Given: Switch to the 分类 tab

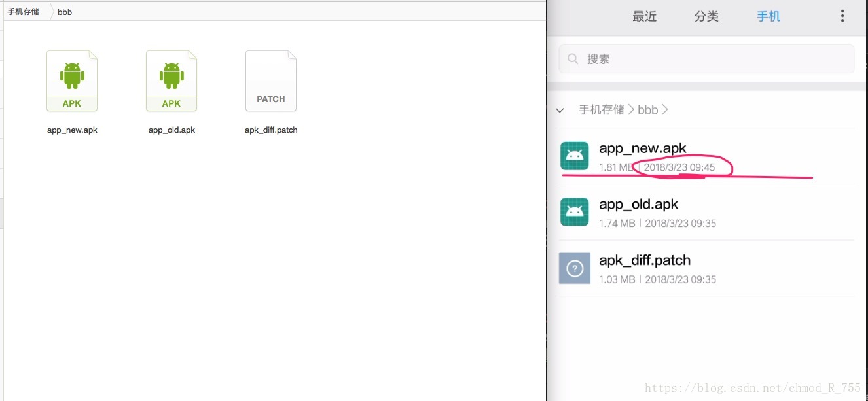Looking at the screenshot, I should tap(706, 17).
